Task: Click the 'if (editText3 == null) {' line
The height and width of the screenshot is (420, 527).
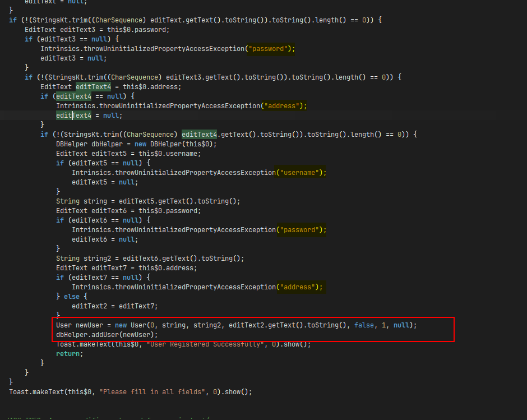Action: point(72,39)
